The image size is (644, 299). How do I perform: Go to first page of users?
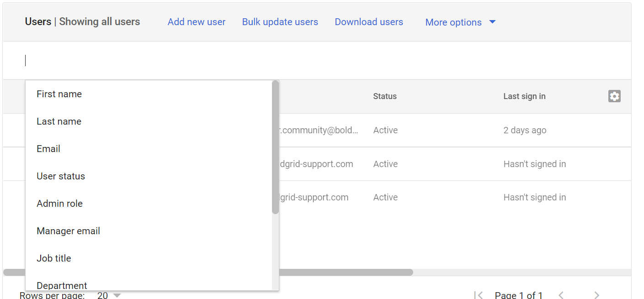tap(479, 295)
